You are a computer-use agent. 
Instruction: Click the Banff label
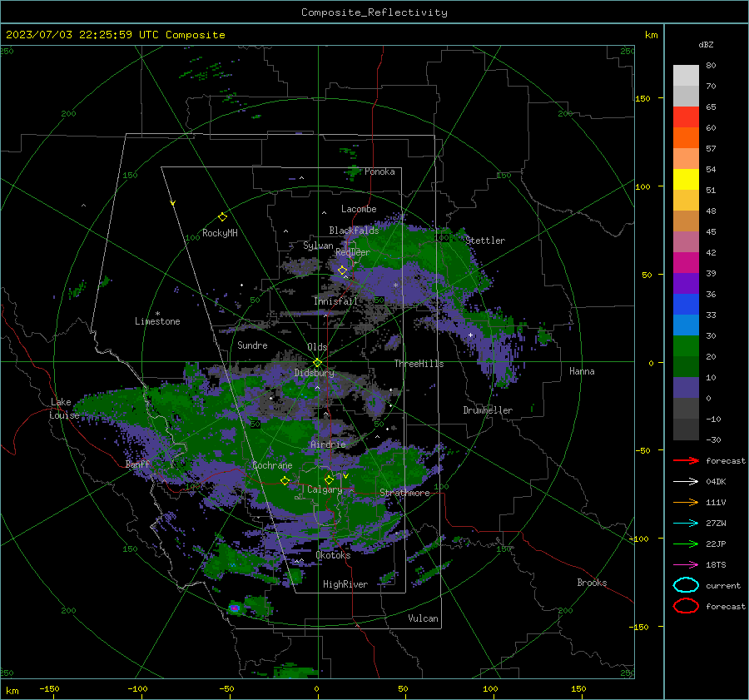[x=137, y=464]
